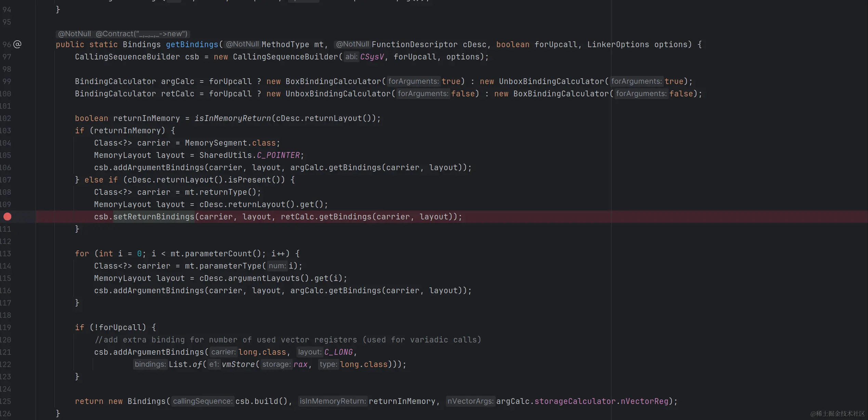Click nVectorReg field in return statement
This screenshot has height=420, width=868.
[x=644, y=401]
